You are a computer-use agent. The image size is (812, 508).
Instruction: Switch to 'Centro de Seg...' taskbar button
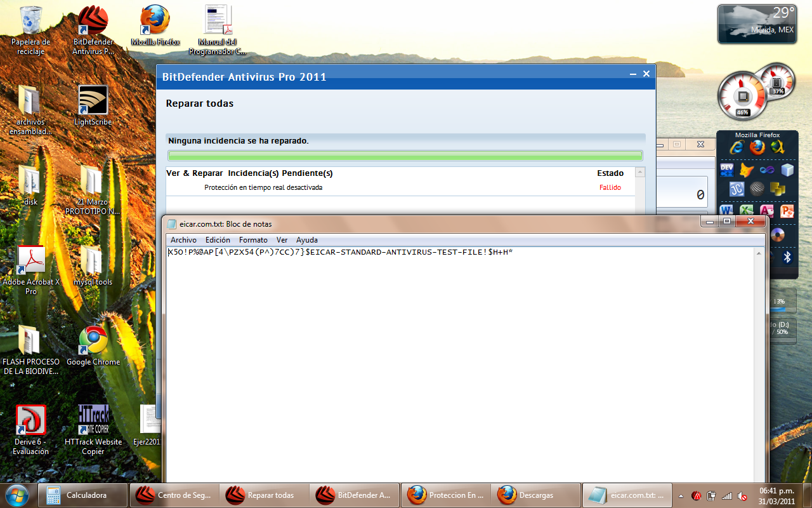point(174,495)
